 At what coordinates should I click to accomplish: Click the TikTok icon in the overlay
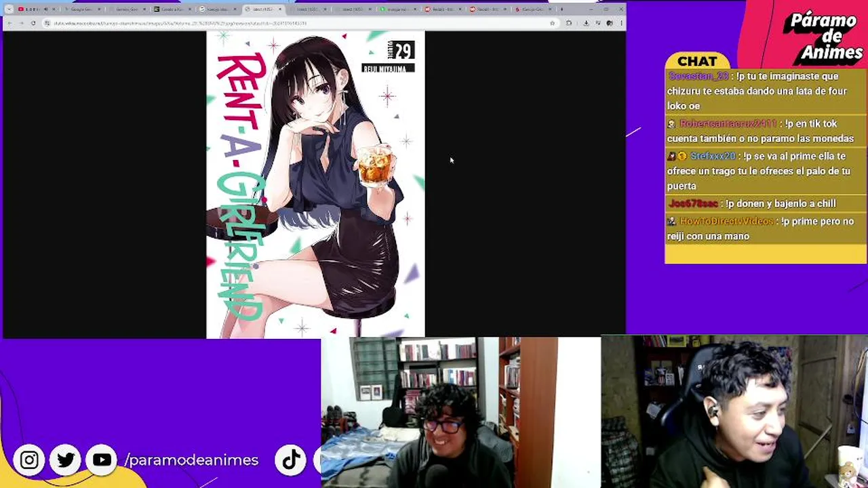[x=291, y=460]
